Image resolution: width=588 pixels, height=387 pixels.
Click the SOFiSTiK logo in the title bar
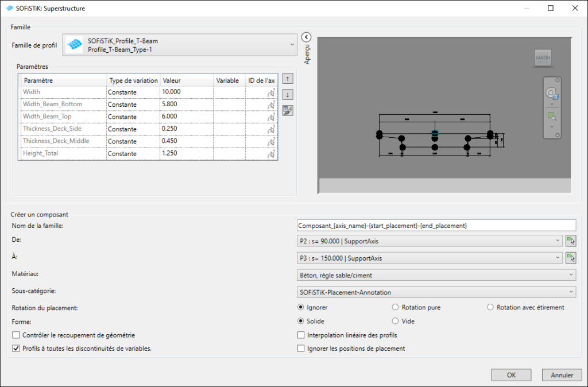(7, 8)
